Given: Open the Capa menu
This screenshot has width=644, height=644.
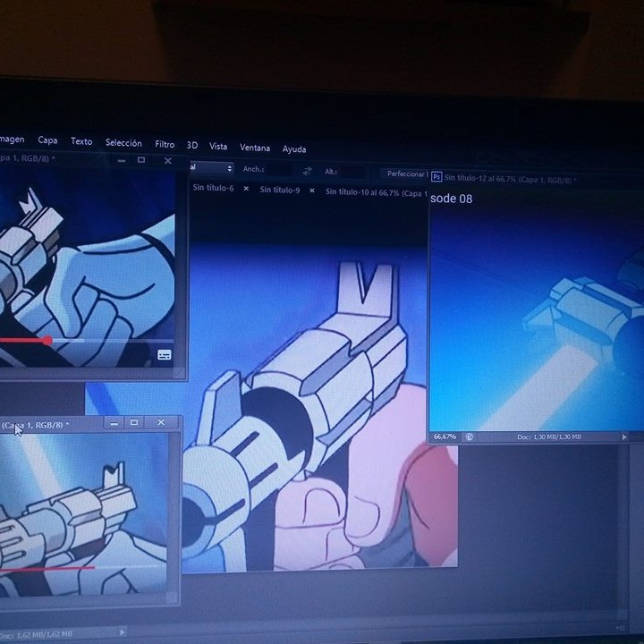Looking at the screenshot, I should [47, 140].
